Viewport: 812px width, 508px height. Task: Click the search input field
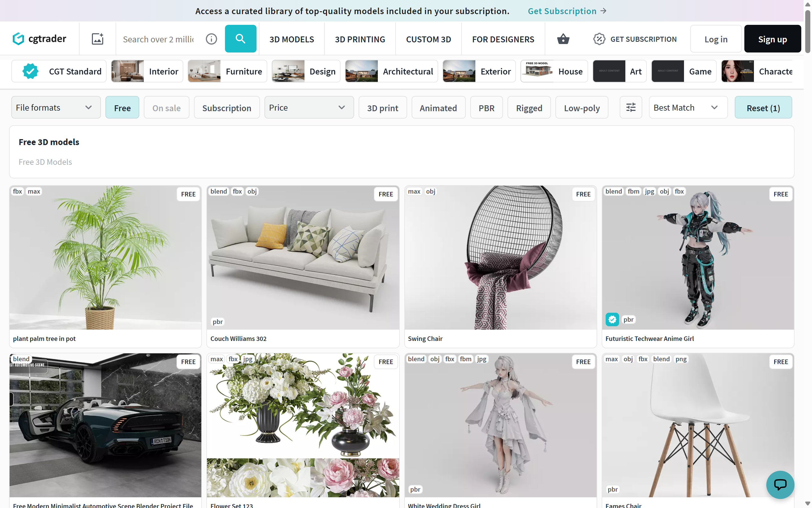(x=158, y=39)
